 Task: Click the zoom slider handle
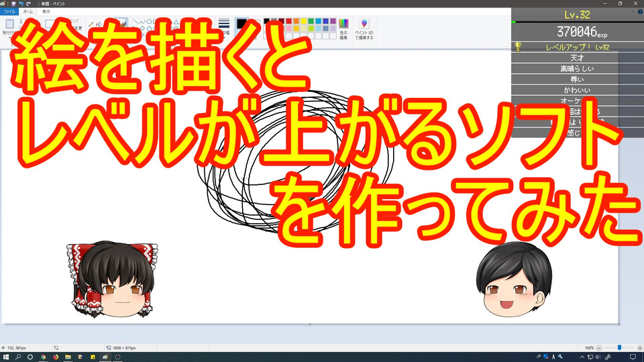(x=619, y=348)
